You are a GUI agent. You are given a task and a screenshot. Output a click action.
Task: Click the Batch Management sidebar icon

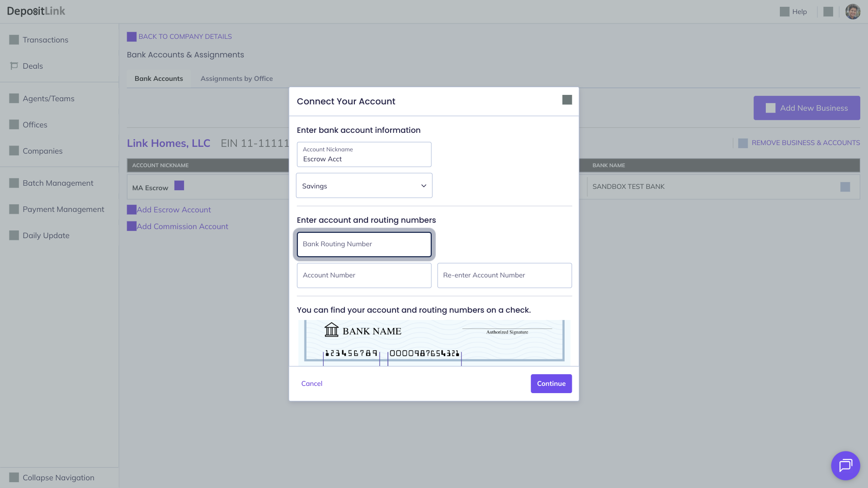[14, 183]
